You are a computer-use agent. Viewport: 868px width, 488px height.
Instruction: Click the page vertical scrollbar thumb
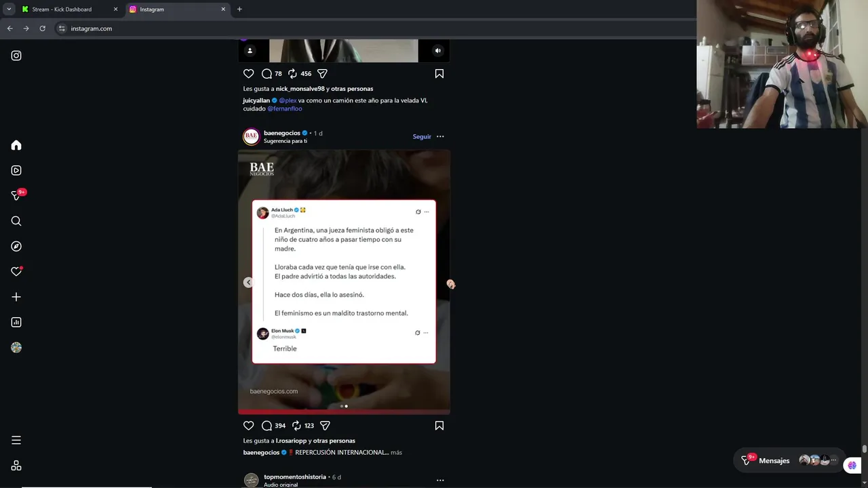865,449
